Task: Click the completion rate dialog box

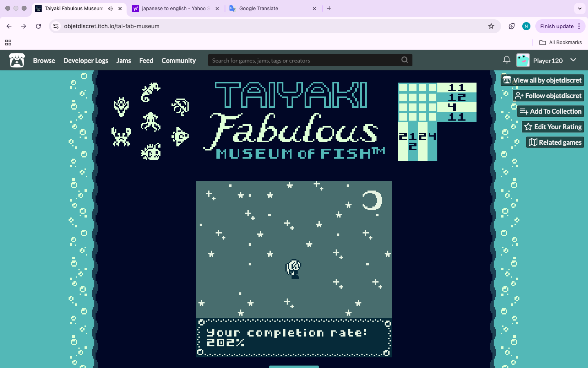Action: tap(294, 338)
